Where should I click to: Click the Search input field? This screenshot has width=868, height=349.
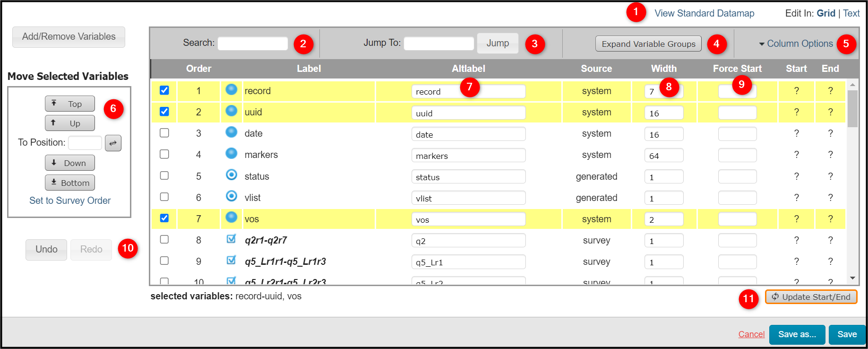253,44
